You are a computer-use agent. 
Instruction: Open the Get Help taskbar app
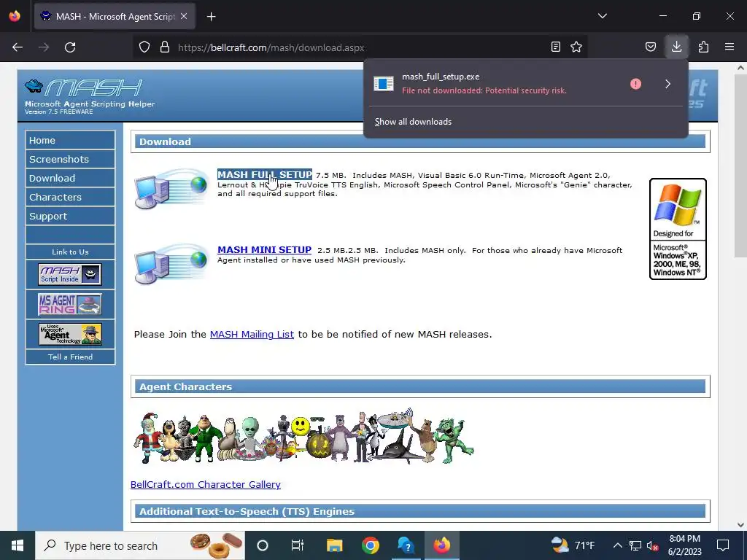pos(406,545)
